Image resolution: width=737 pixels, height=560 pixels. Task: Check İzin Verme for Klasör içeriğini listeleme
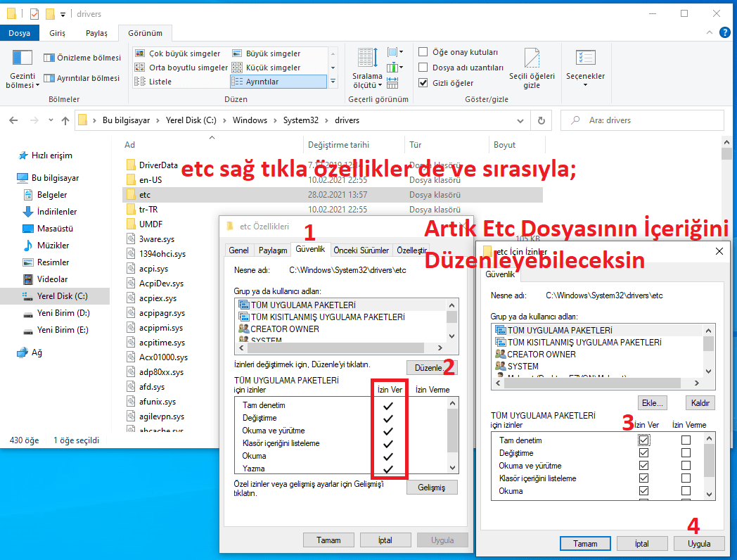coord(686,478)
